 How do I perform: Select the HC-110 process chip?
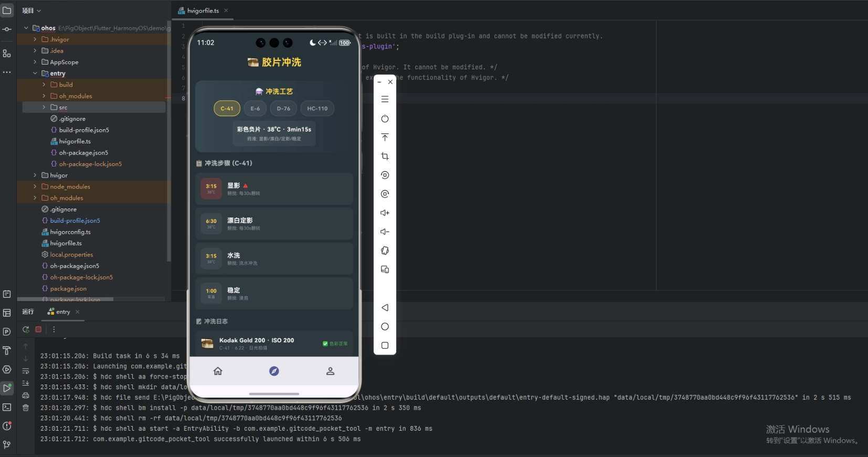317,109
